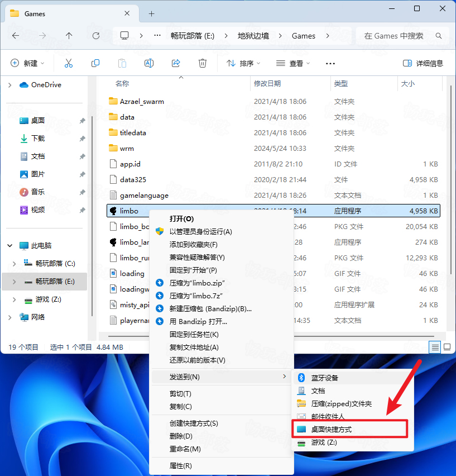Click the Share icon in toolbar
The height and width of the screenshot is (476, 456).
coord(176,63)
